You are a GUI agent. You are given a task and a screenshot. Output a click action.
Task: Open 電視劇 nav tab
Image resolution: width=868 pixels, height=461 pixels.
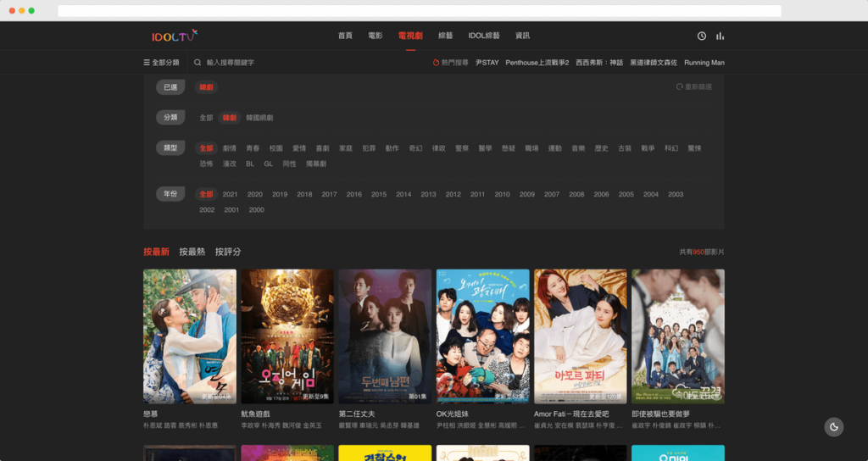pos(410,36)
